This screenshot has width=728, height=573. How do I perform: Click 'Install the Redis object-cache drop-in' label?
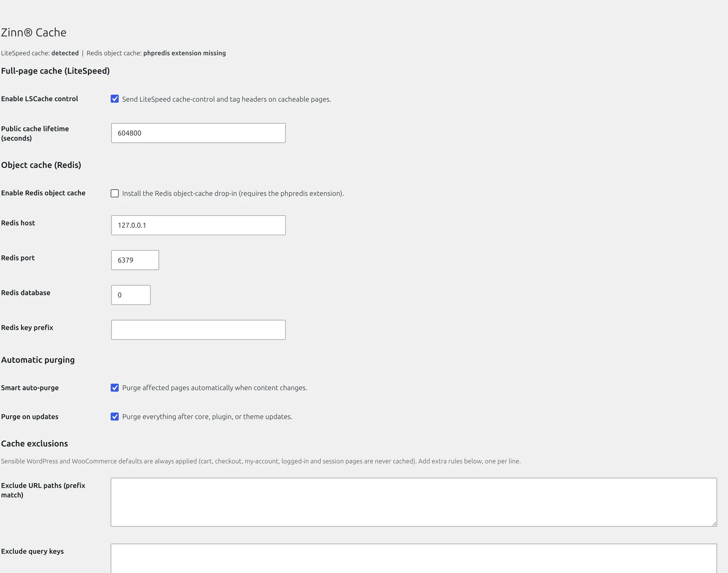click(233, 193)
